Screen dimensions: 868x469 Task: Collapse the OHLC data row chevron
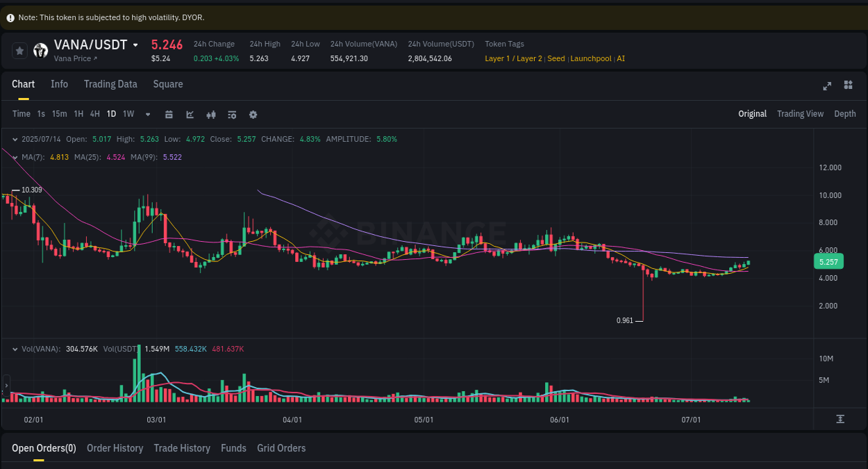(x=15, y=139)
